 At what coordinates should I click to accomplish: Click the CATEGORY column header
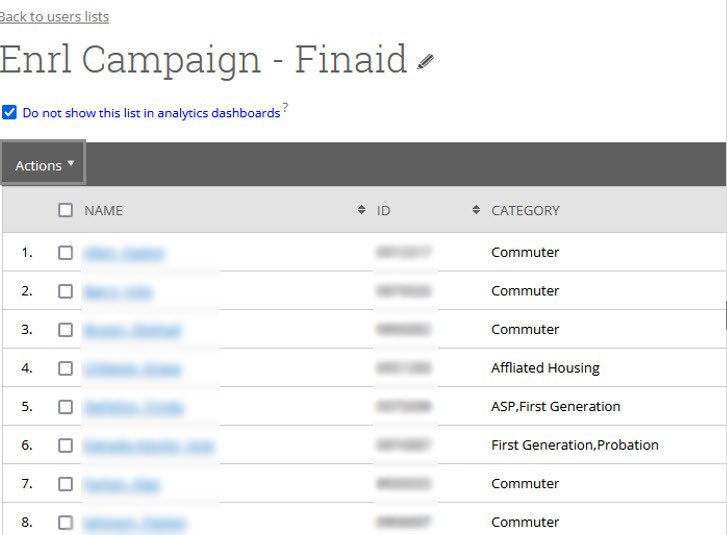point(525,211)
